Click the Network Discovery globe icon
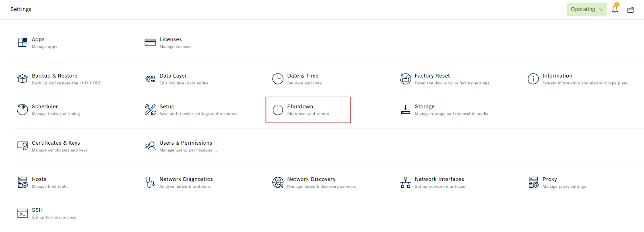644x232 pixels. 278,182
